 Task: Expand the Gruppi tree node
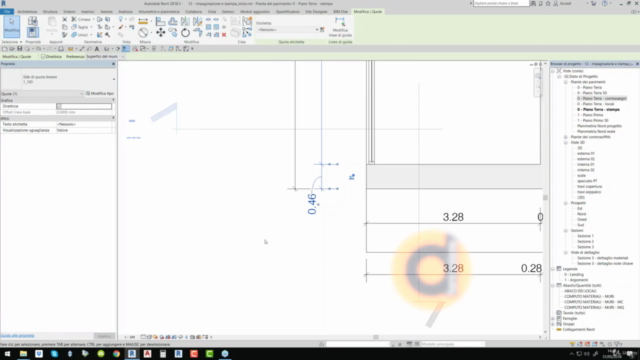(x=553, y=324)
